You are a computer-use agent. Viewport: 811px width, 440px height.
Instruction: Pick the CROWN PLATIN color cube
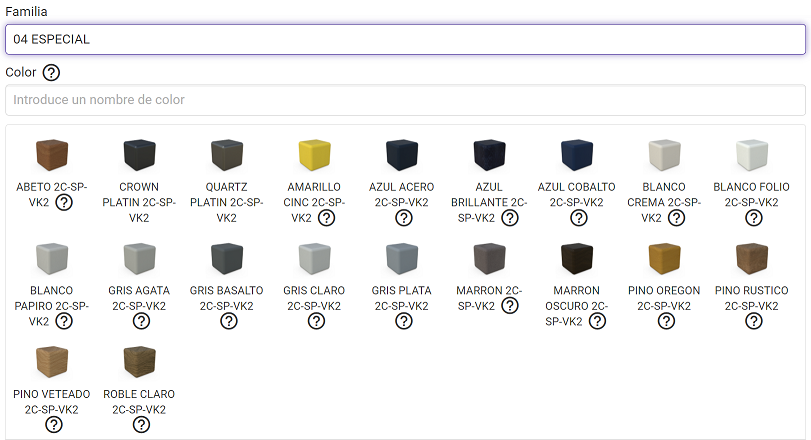(x=139, y=156)
